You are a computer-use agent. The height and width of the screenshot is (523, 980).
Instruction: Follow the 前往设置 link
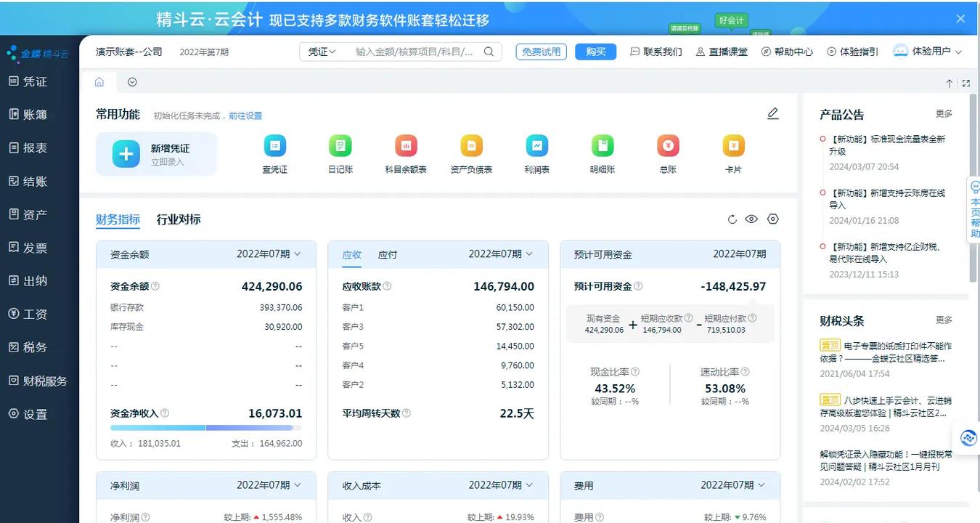(245, 115)
